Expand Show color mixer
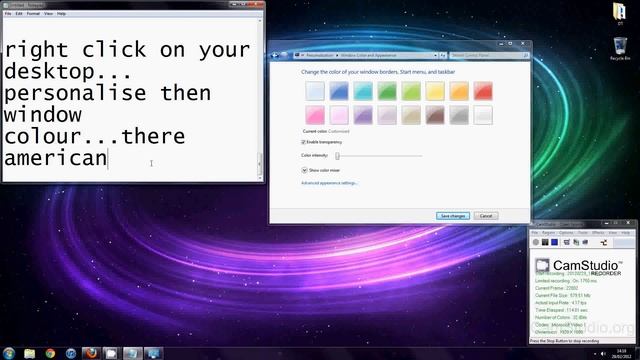The width and height of the screenshot is (640, 360). point(304,170)
